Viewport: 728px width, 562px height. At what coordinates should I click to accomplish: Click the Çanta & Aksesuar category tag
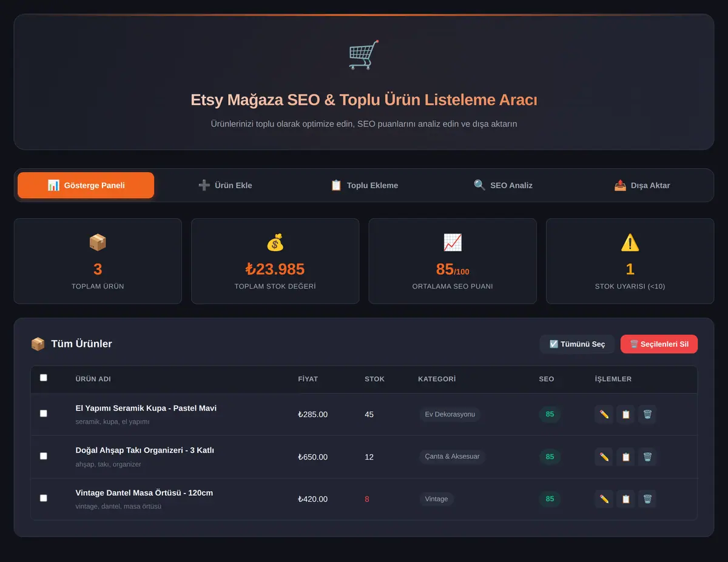tap(452, 457)
